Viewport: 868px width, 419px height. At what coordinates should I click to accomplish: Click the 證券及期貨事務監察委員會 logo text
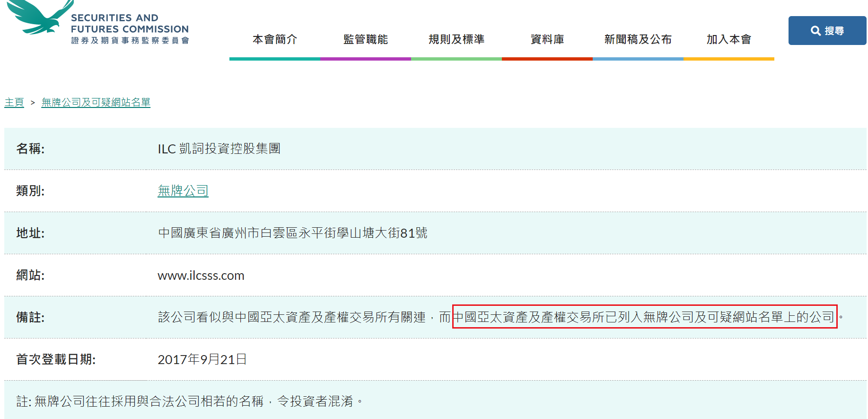[130, 41]
